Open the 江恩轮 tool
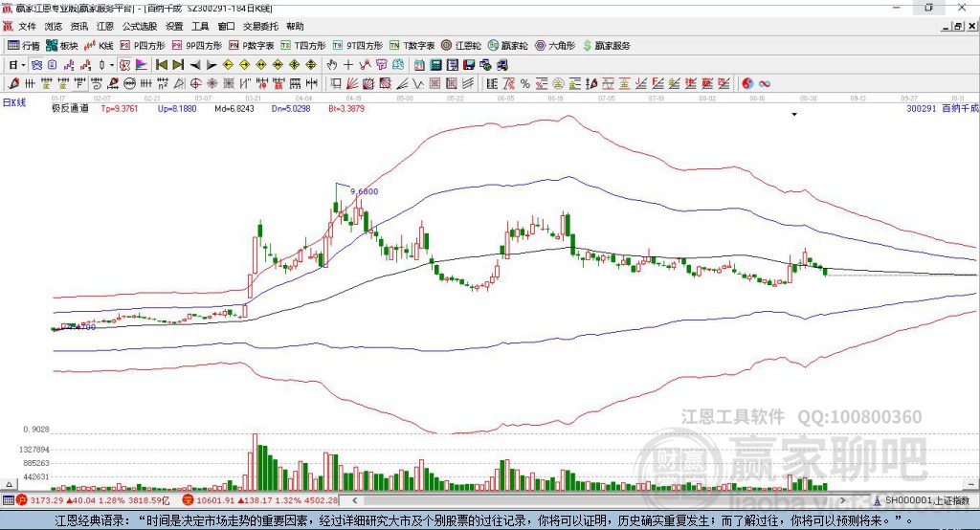Viewport: 980px width, 530px height. click(461, 46)
